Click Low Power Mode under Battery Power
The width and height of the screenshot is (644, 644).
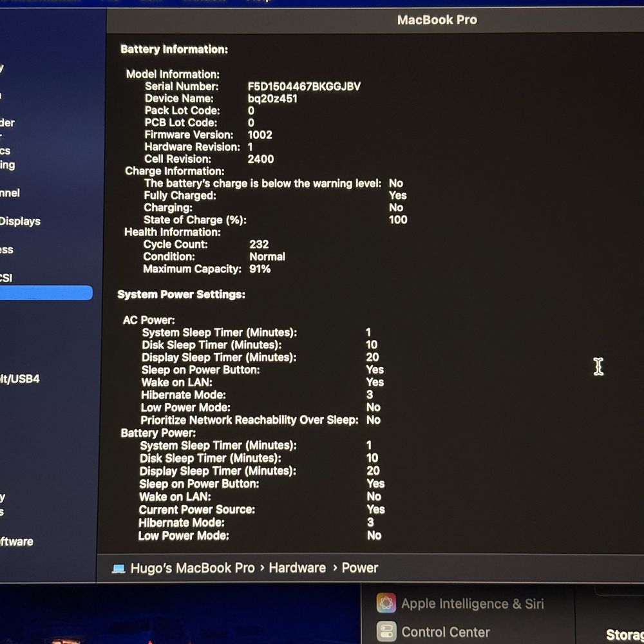tap(184, 536)
